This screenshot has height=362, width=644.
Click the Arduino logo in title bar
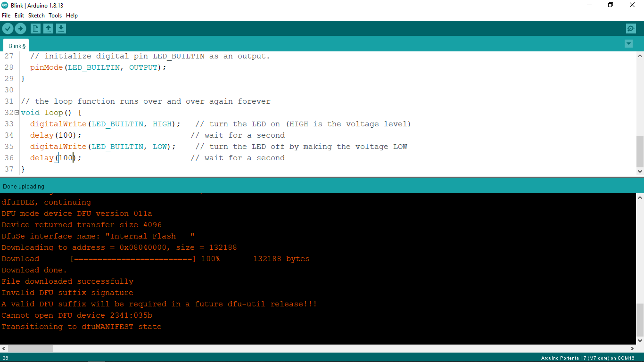[x=5, y=5]
